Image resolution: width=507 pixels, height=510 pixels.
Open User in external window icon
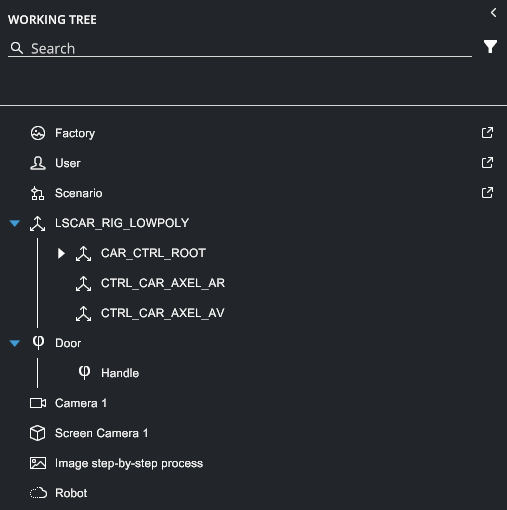tap(487, 163)
